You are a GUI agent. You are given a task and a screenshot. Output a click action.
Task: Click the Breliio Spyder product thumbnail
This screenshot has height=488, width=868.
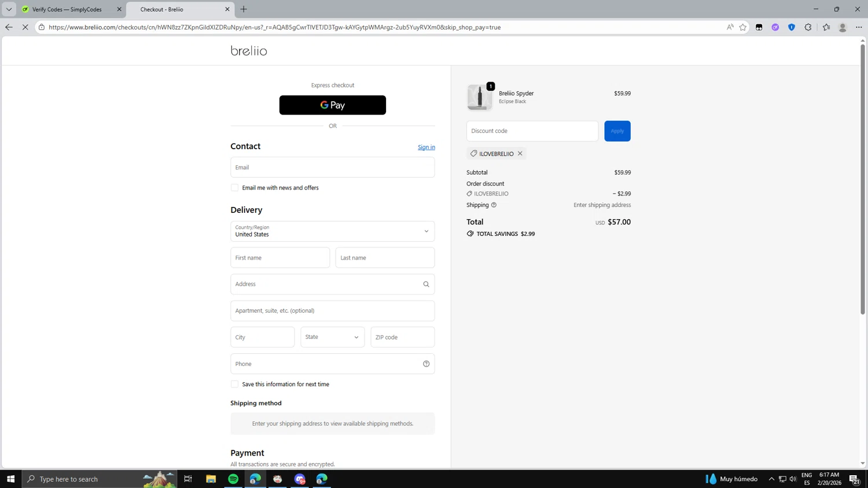(x=480, y=97)
